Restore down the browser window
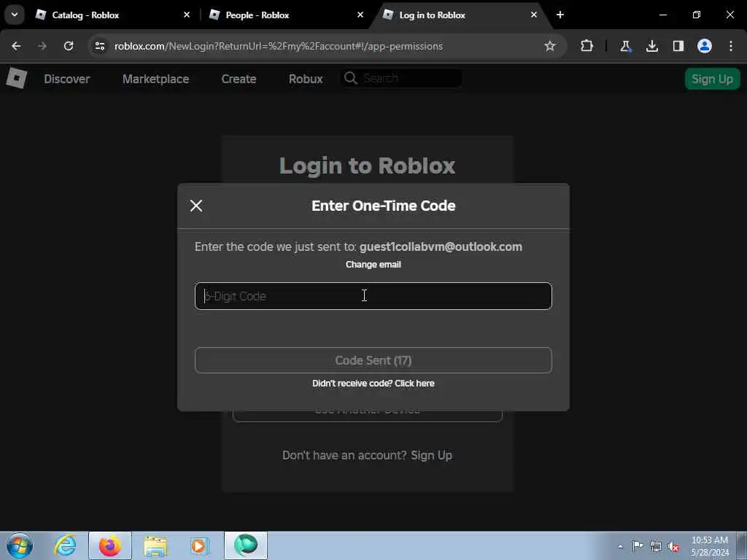747x560 pixels. point(697,15)
